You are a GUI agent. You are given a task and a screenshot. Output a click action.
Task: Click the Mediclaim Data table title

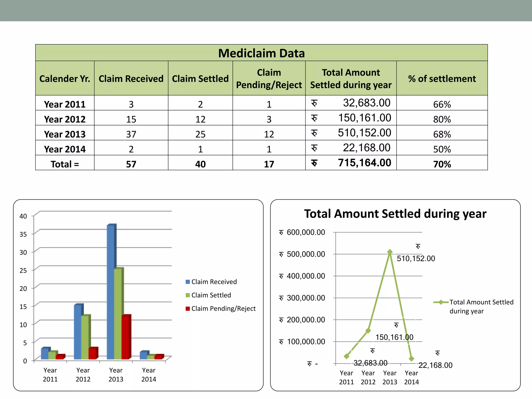tap(261, 53)
